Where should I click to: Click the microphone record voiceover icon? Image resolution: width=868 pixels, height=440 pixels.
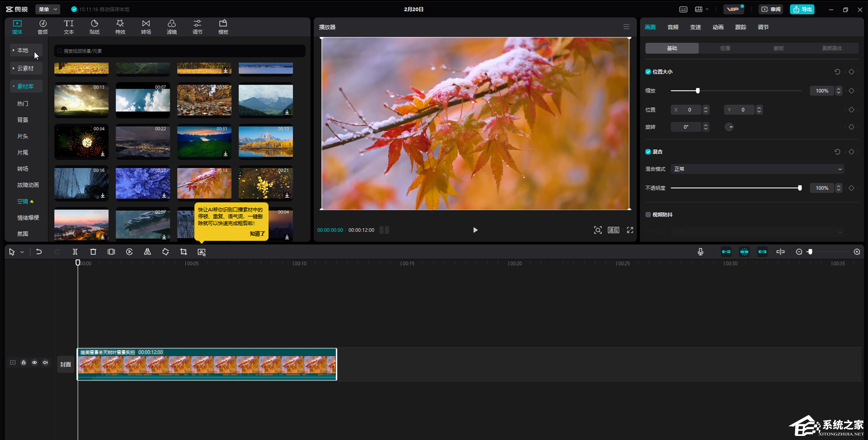(x=700, y=252)
